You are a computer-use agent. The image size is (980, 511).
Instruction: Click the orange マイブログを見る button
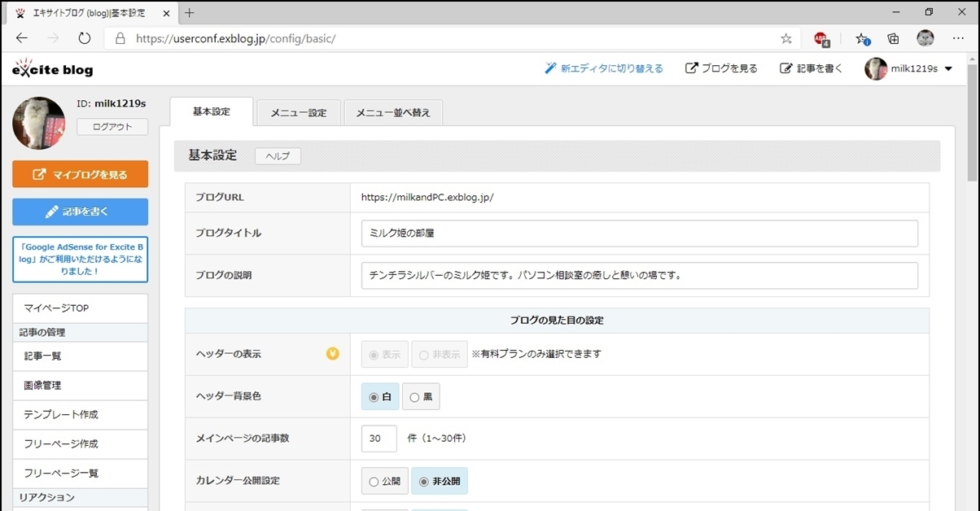(x=80, y=174)
